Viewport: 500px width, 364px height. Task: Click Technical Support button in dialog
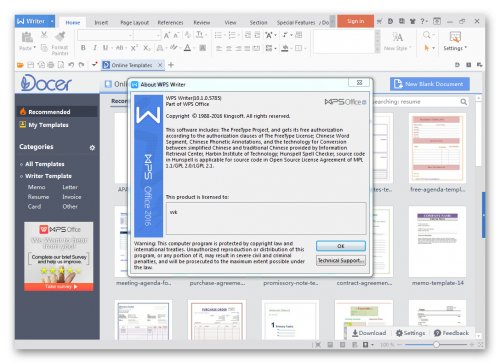click(341, 260)
